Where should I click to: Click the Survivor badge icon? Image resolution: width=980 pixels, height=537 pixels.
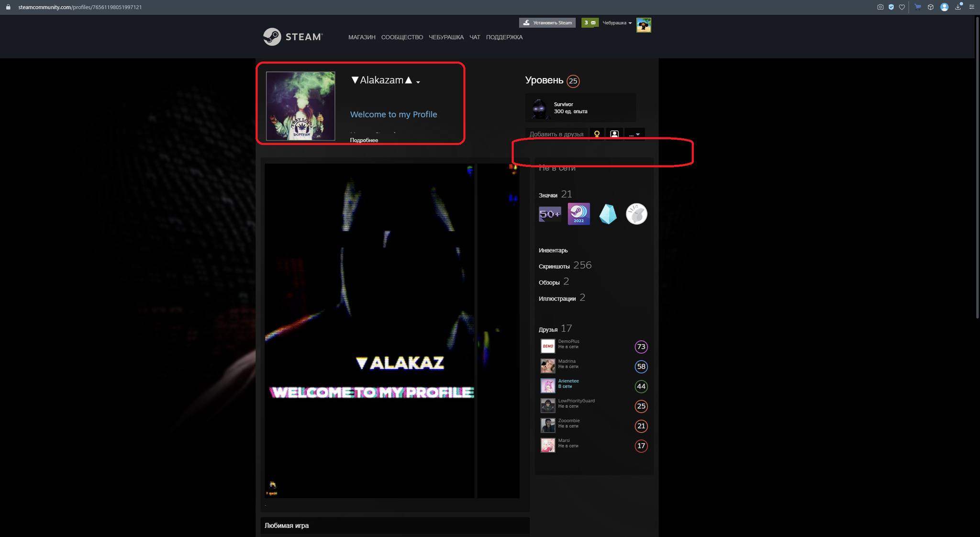click(539, 108)
